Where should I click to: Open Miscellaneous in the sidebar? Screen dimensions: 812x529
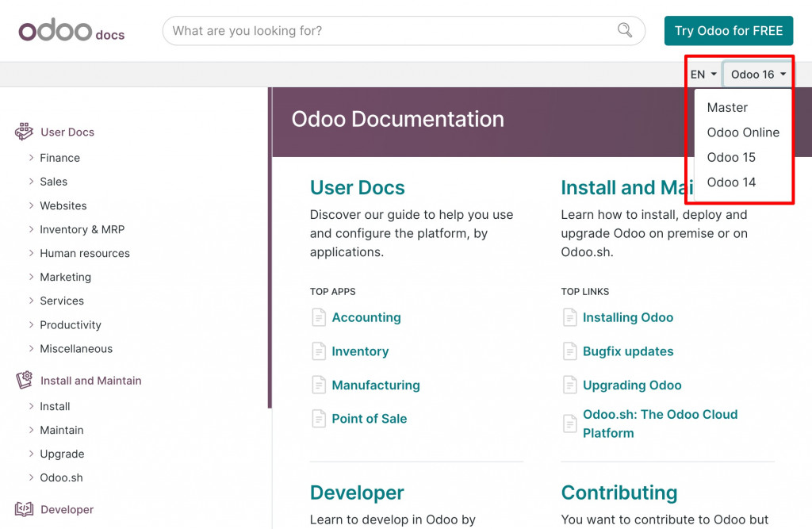click(x=76, y=349)
